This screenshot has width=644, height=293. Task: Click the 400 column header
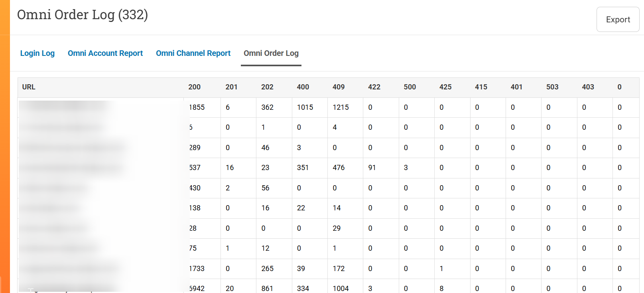pos(303,87)
